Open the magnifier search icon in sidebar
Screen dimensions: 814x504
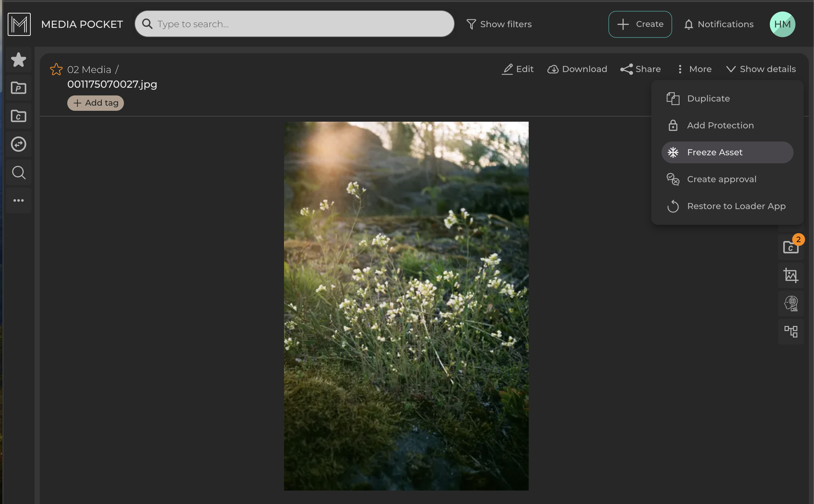[x=18, y=172]
